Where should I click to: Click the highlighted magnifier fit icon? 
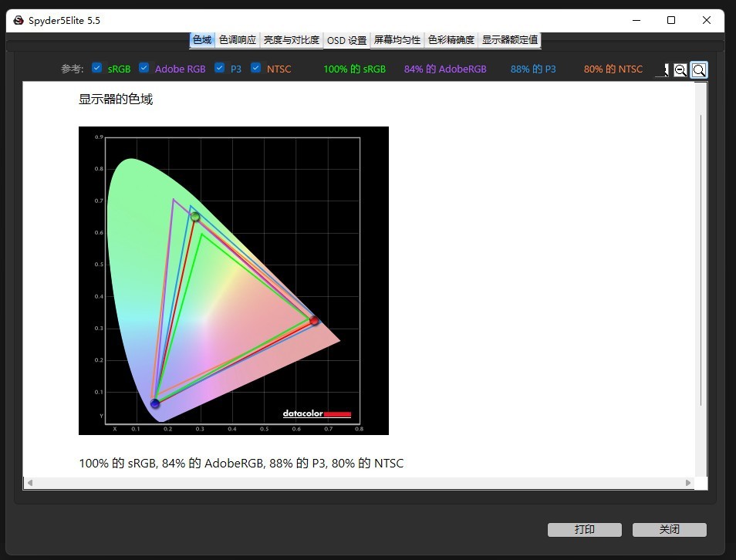tap(699, 70)
